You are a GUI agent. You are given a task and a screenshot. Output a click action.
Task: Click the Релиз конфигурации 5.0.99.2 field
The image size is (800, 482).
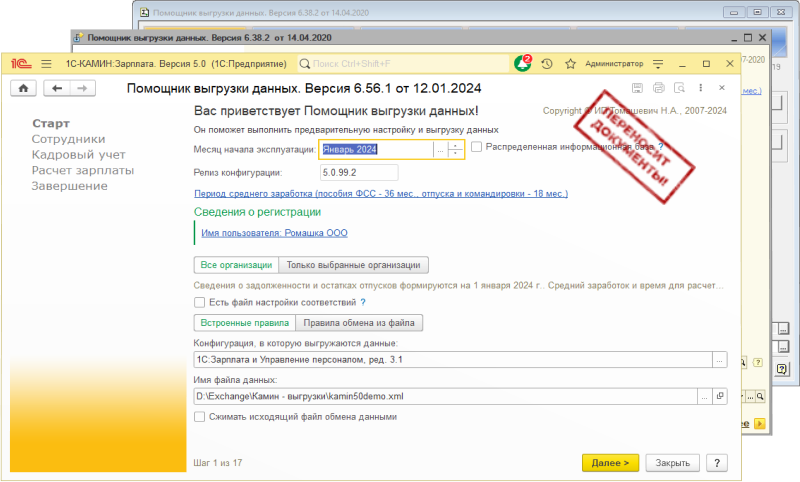(x=359, y=173)
